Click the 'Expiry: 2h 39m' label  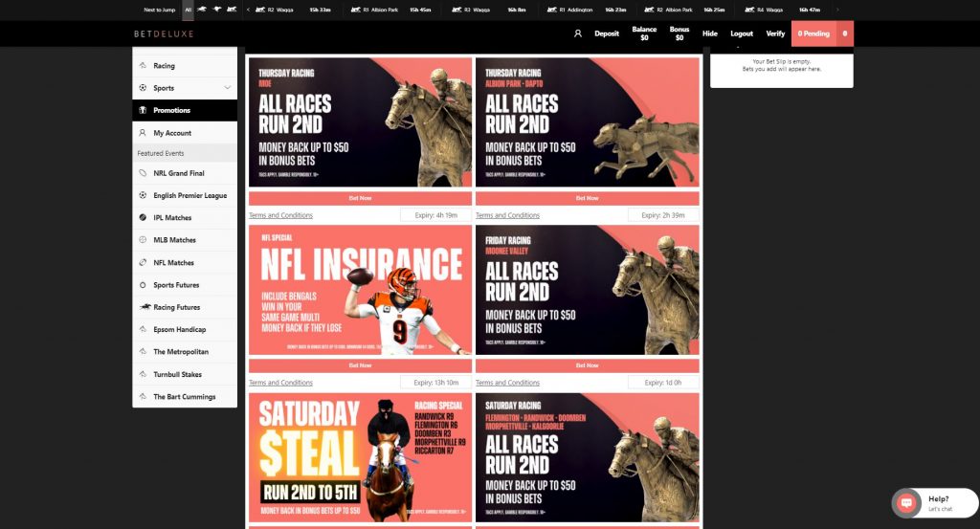coord(662,215)
